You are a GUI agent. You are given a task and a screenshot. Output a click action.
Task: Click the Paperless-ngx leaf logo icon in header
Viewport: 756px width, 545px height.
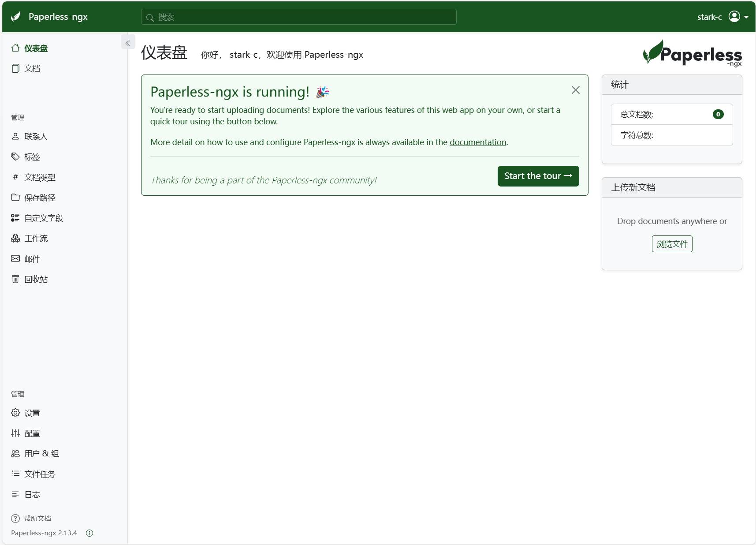[x=15, y=17]
